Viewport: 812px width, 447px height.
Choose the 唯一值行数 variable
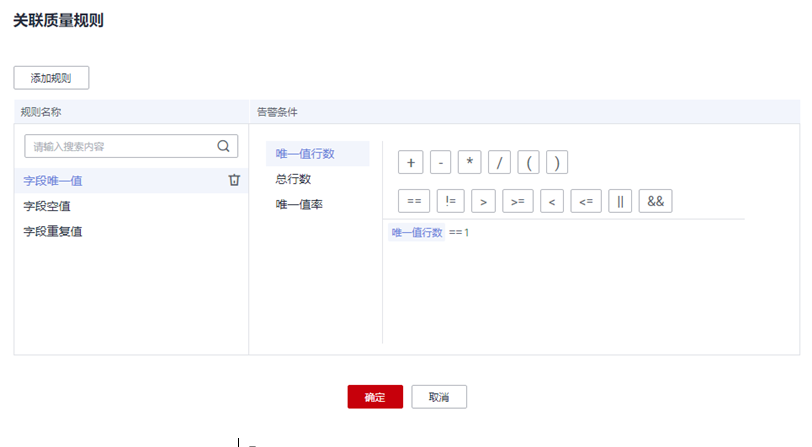(317, 153)
